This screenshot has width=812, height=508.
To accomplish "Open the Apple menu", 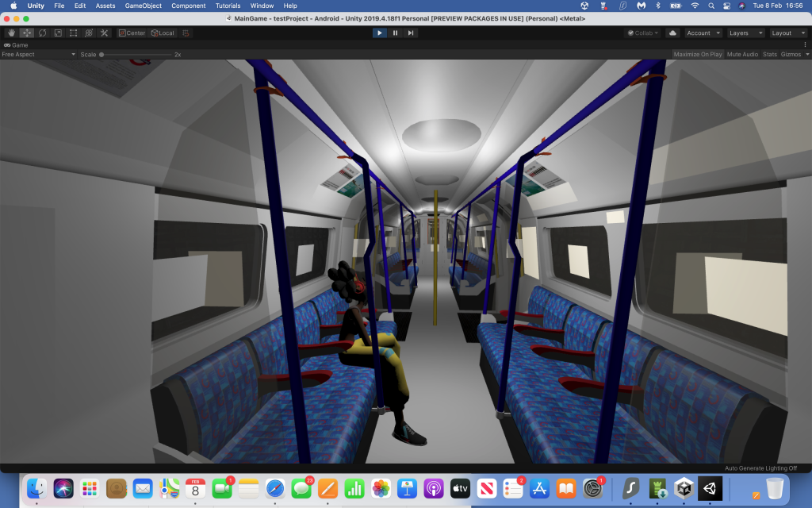I will pos(13,6).
